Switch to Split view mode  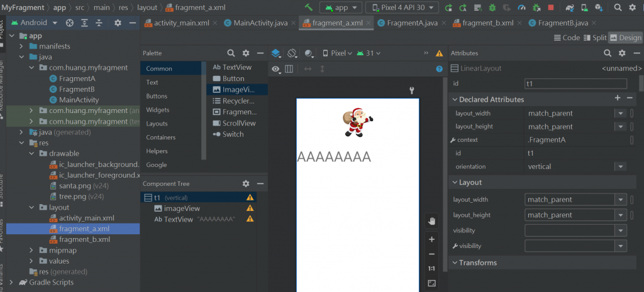(595, 38)
